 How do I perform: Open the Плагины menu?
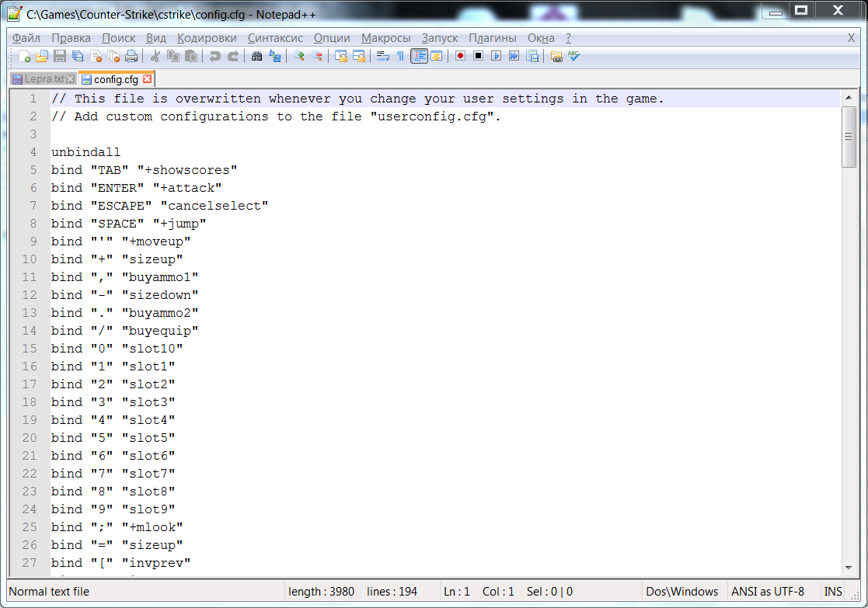coord(493,38)
